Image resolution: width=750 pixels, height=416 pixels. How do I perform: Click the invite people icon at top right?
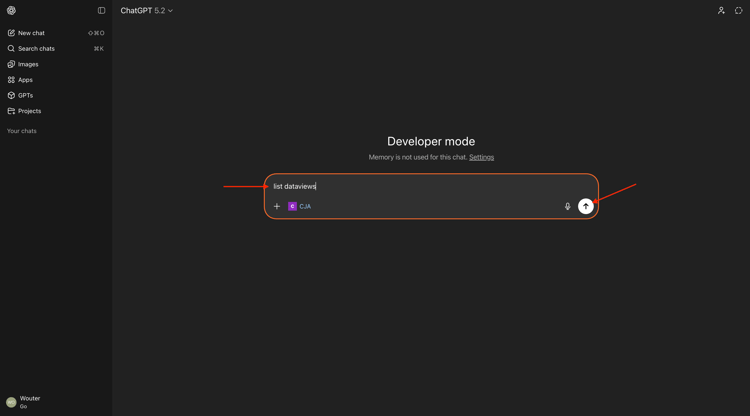[x=721, y=11]
